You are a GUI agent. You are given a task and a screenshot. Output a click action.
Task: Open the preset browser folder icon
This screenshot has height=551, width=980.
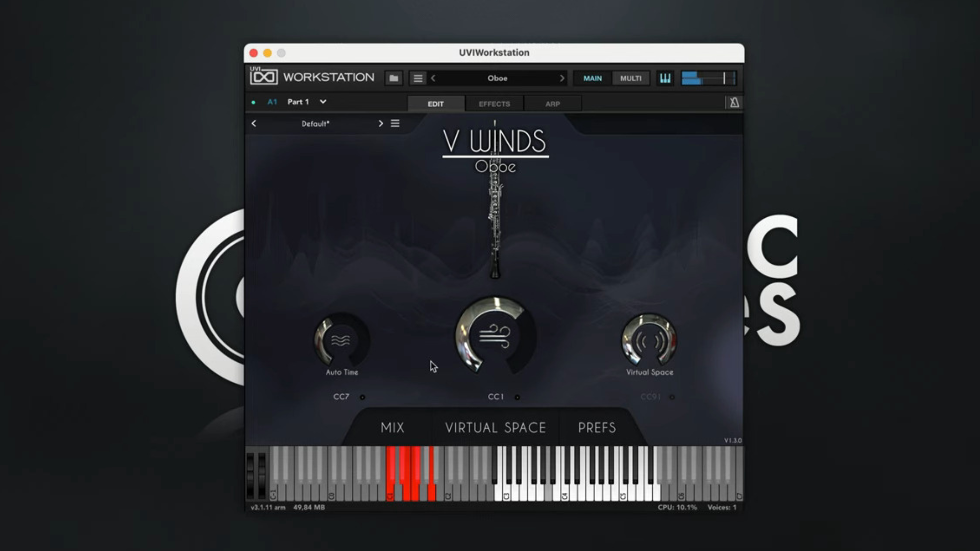pyautogui.click(x=393, y=78)
